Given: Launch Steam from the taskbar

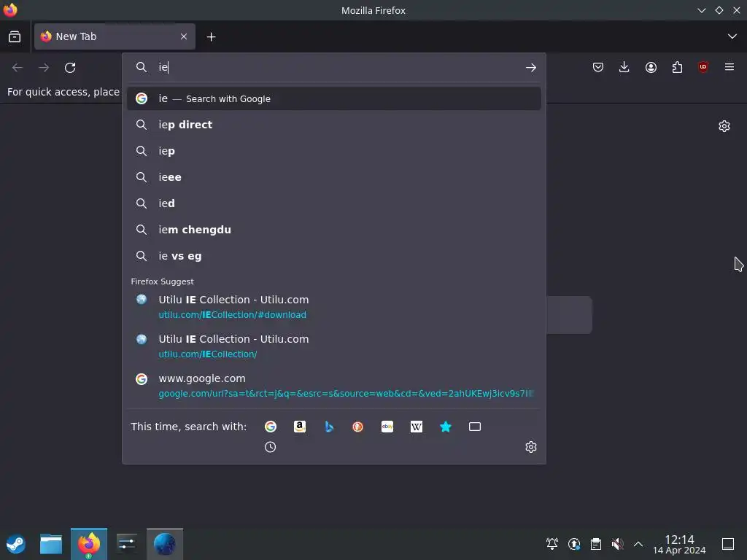Looking at the screenshot, I should pos(16,544).
